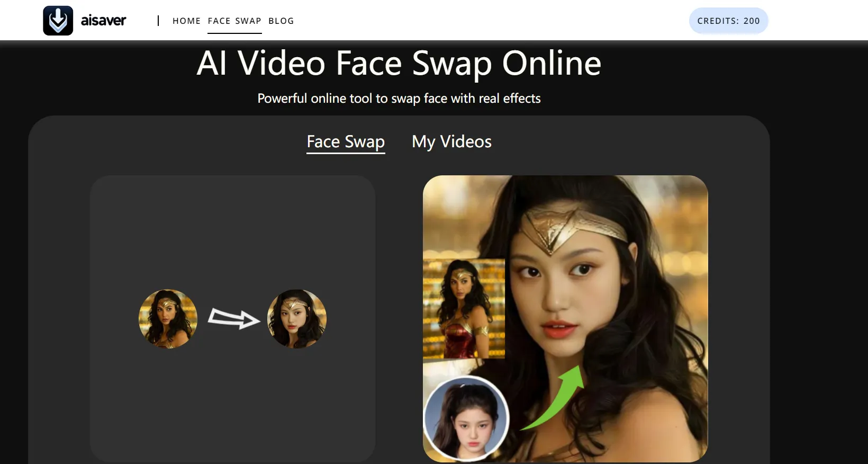
Task: Click the swapped face circular thumbnail
Action: [297, 319]
